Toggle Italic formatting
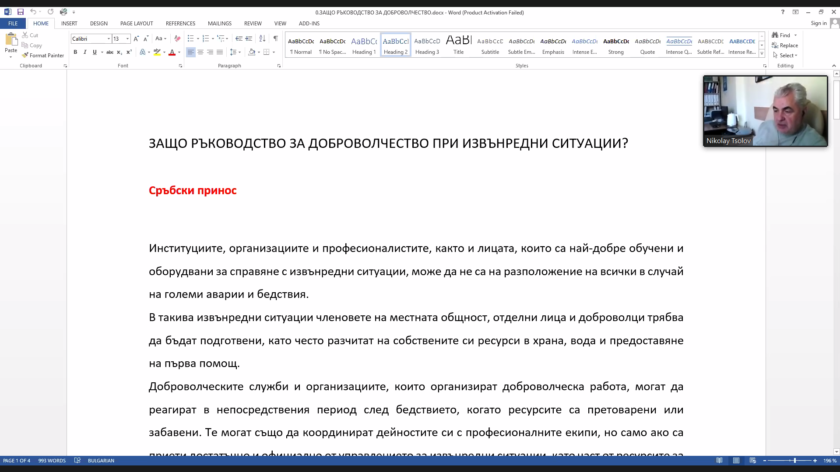The image size is (840, 472). [85, 52]
